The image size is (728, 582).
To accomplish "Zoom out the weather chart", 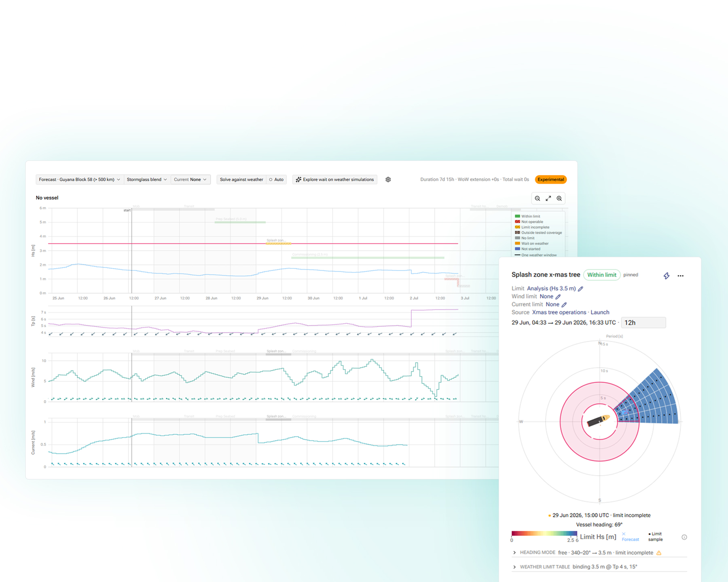I will coord(538,198).
